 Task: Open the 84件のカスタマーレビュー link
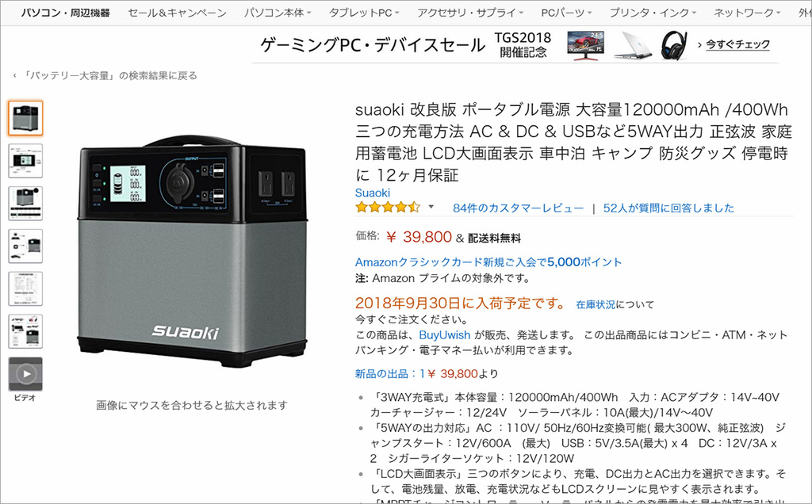coord(518,208)
